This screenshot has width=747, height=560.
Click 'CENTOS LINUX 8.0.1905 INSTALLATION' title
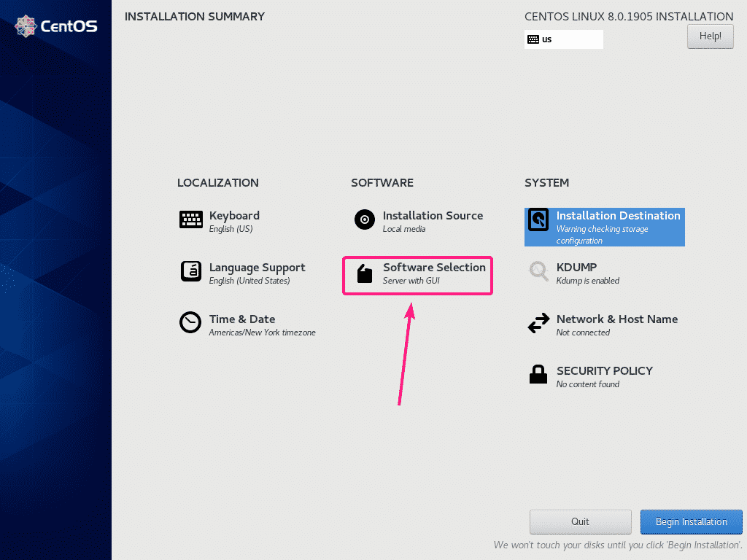click(629, 17)
